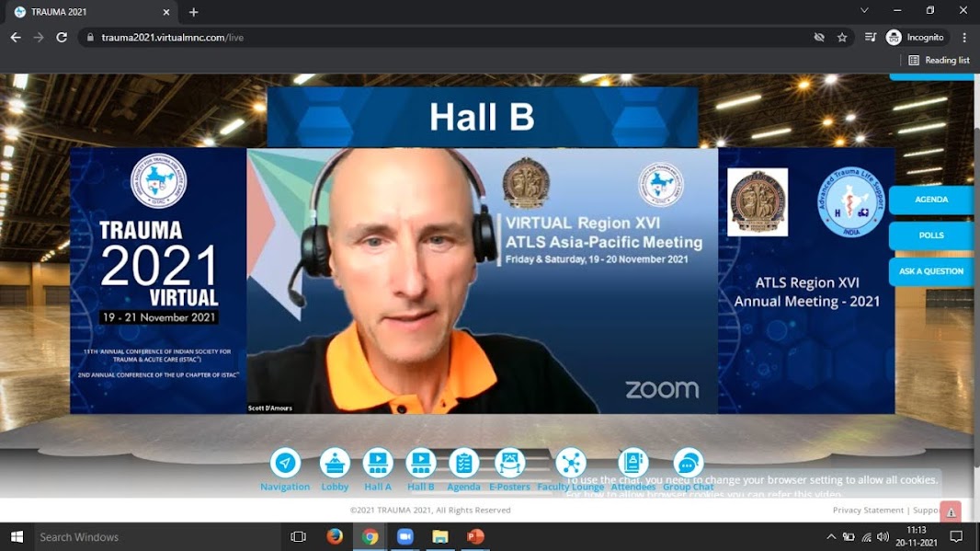The image size is (980, 551).
Task: Open the media controls icon in toolbar
Action: (870, 38)
